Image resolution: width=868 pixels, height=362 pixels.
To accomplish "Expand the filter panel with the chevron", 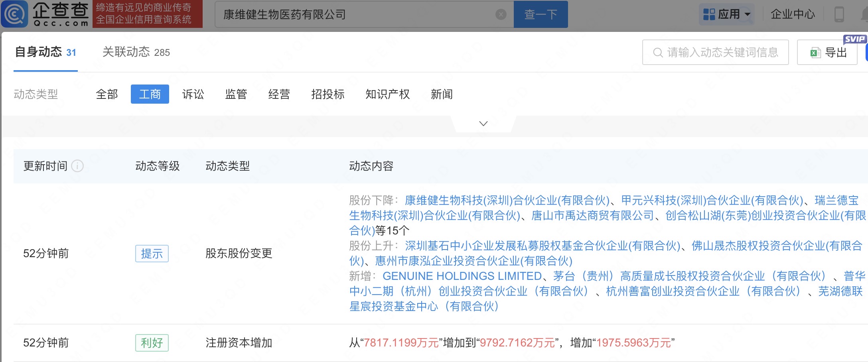I will [483, 124].
